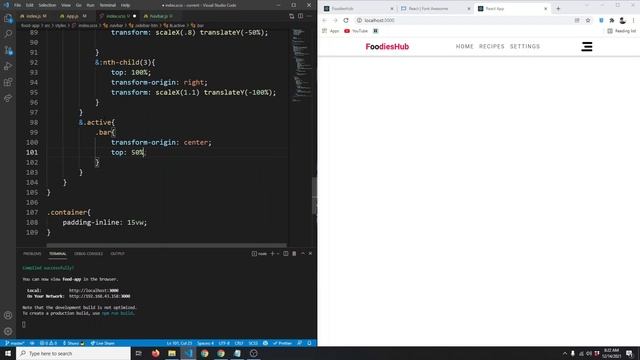The image size is (640, 360).
Task: Click the master branch in status bar
Action: (14, 343)
